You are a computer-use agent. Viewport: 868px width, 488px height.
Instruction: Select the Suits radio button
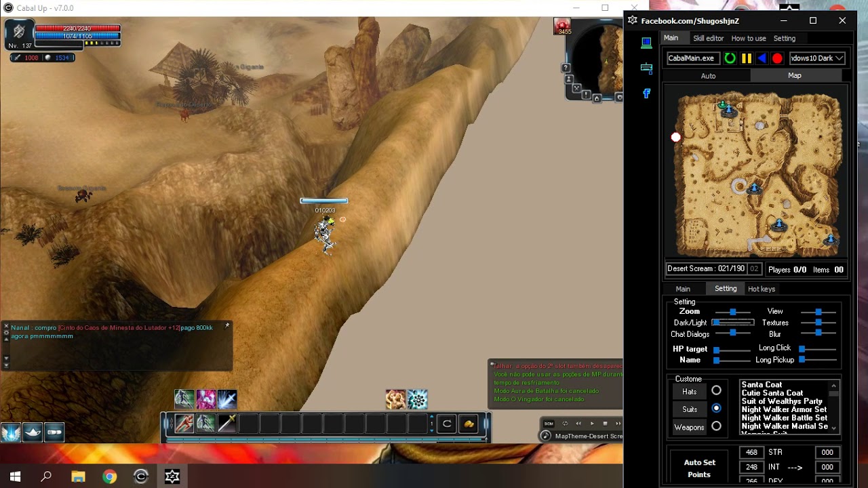click(x=716, y=409)
